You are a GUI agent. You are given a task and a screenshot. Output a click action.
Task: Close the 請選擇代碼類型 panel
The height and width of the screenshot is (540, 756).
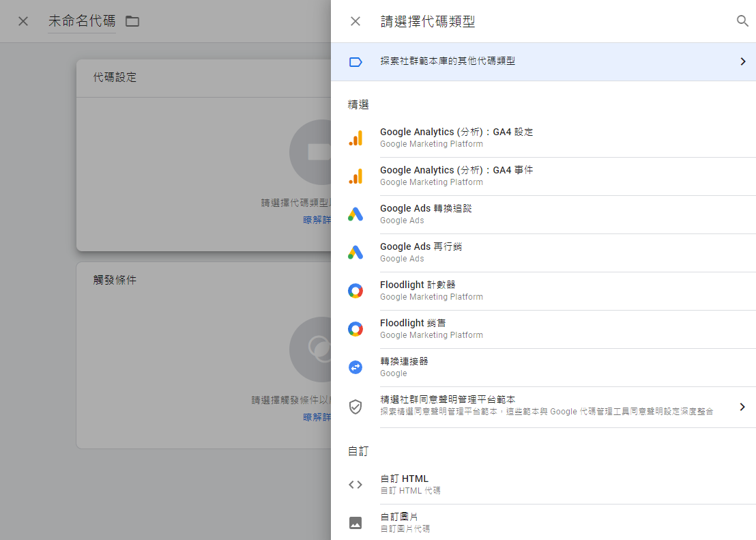(355, 21)
